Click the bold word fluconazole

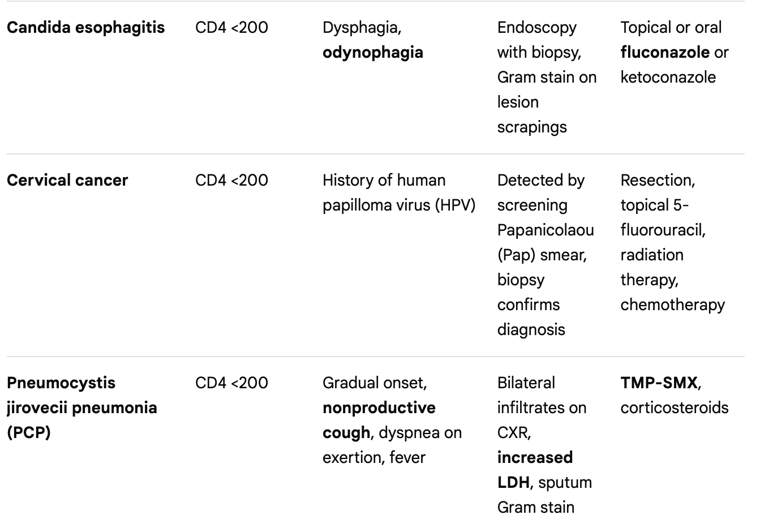point(664,53)
